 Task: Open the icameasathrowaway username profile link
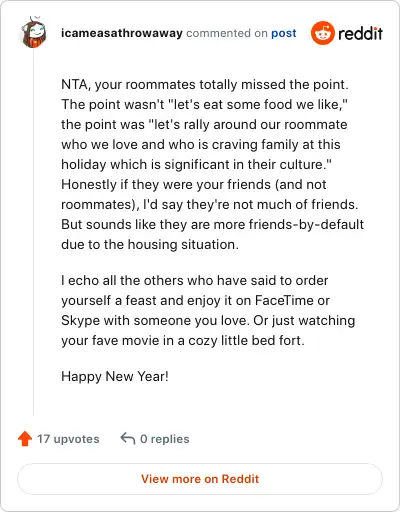pyautogui.click(x=122, y=33)
